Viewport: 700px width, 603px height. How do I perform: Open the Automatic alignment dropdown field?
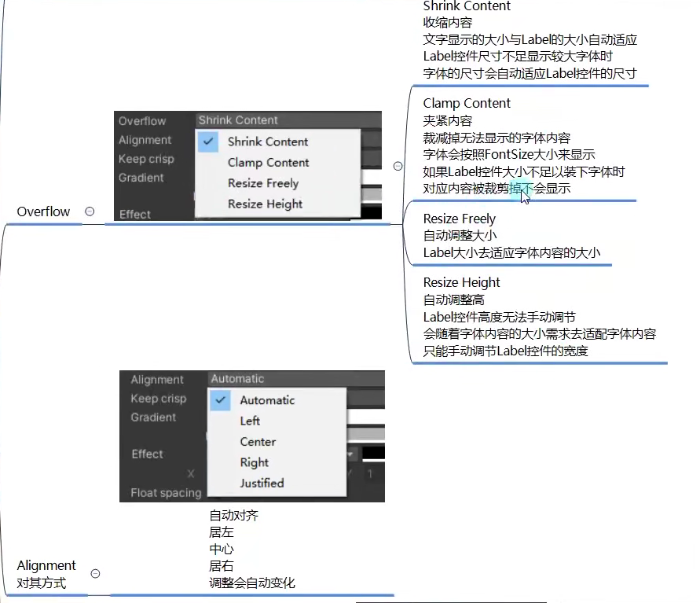click(297, 379)
